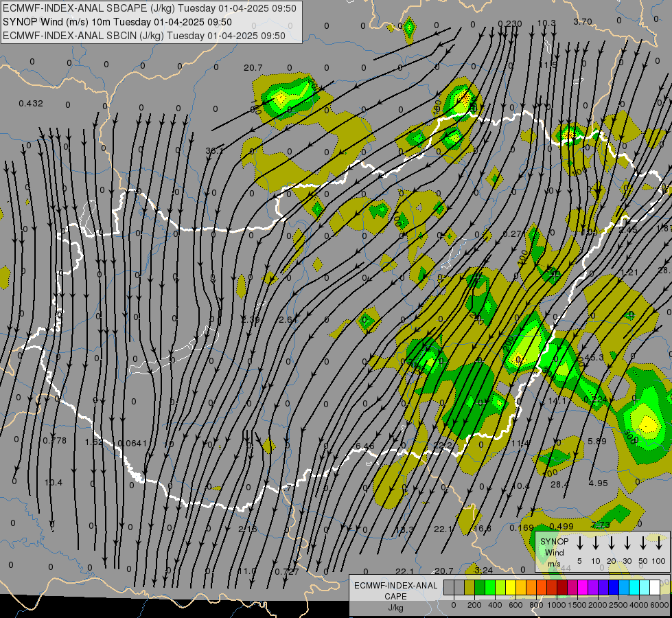This screenshot has width=672, height=618.
Task: Click the 2.64 value on the map
Action: pyautogui.click(x=288, y=319)
